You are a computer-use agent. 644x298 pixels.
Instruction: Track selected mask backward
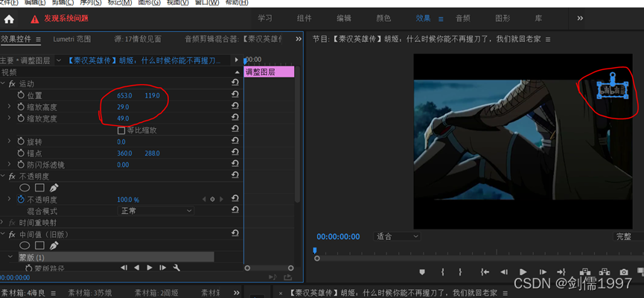(x=137, y=267)
